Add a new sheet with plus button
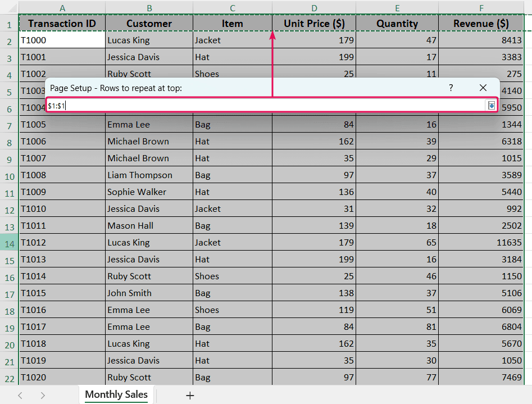 (x=190, y=395)
